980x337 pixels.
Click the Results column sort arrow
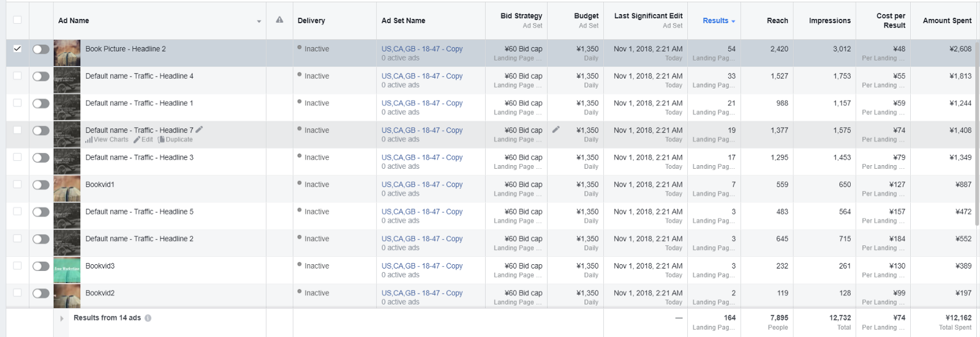pyautogui.click(x=733, y=21)
